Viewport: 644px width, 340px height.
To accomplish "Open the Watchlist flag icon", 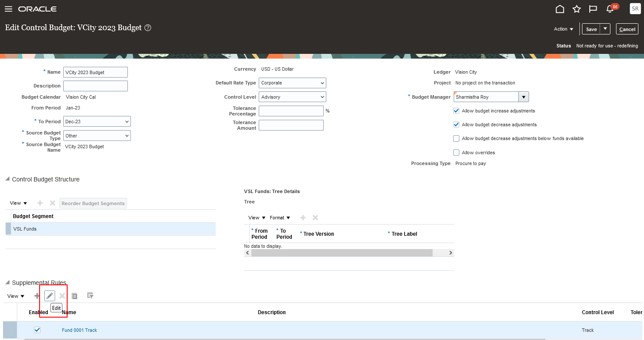I will (x=593, y=9).
